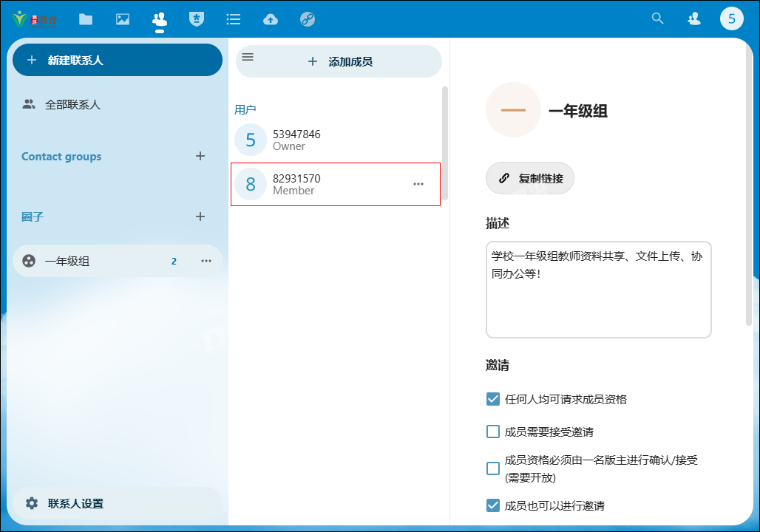Open the Photos app in top bar

coord(123,19)
